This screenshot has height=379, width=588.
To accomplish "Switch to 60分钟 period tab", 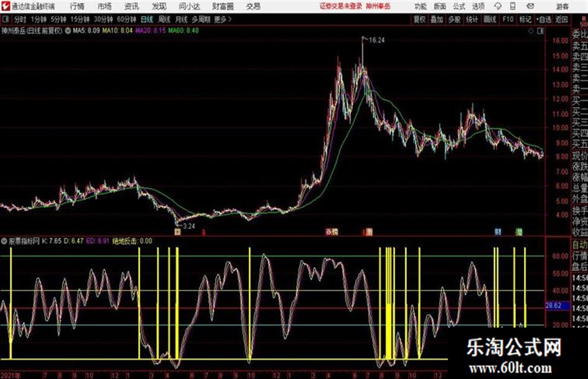I will pos(126,19).
